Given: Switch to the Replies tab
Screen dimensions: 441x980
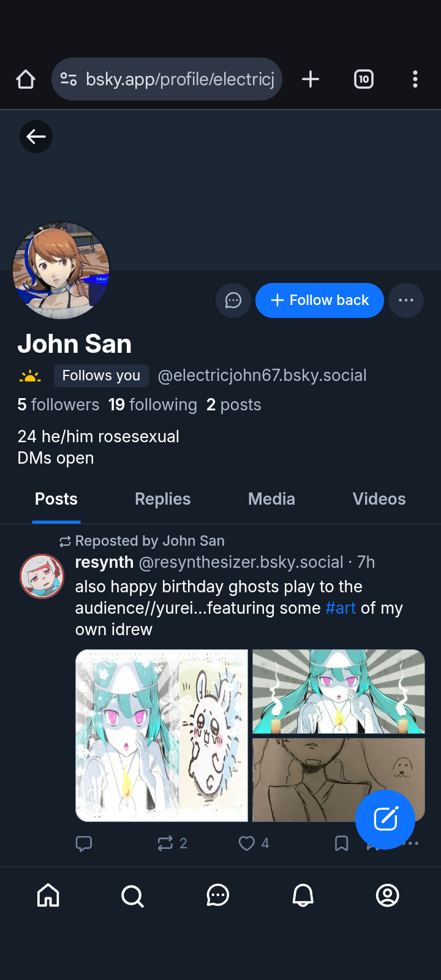Looking at the screenshot, I should 162,499.
